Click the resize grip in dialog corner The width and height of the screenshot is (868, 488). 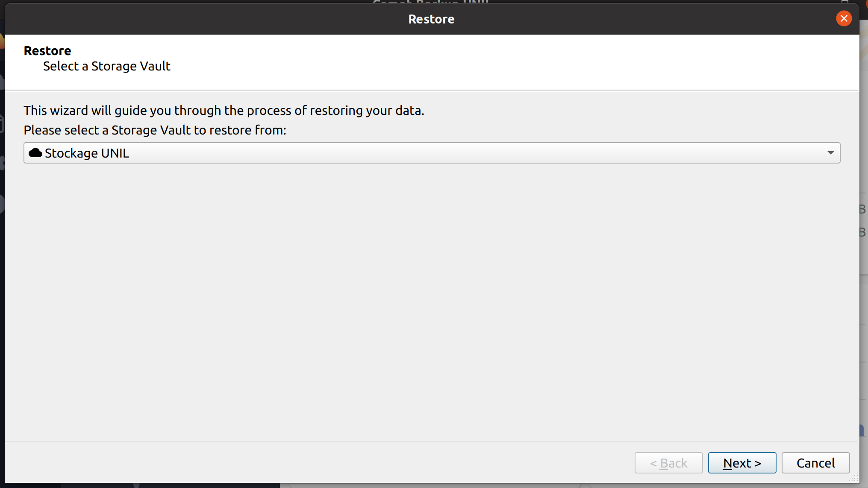[854, 478]
